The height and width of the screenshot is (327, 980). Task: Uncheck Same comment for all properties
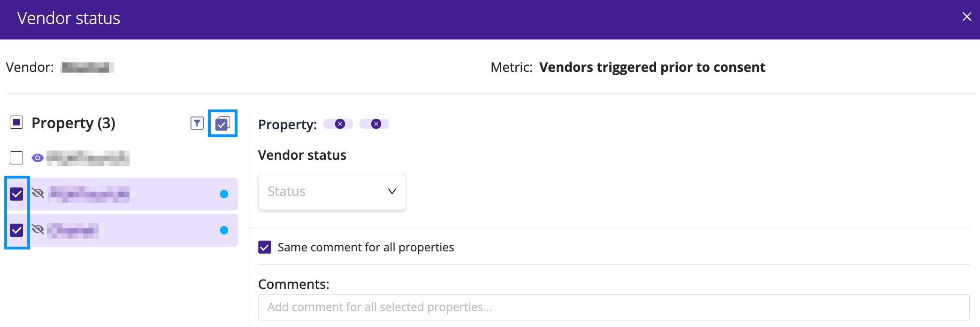265,247
